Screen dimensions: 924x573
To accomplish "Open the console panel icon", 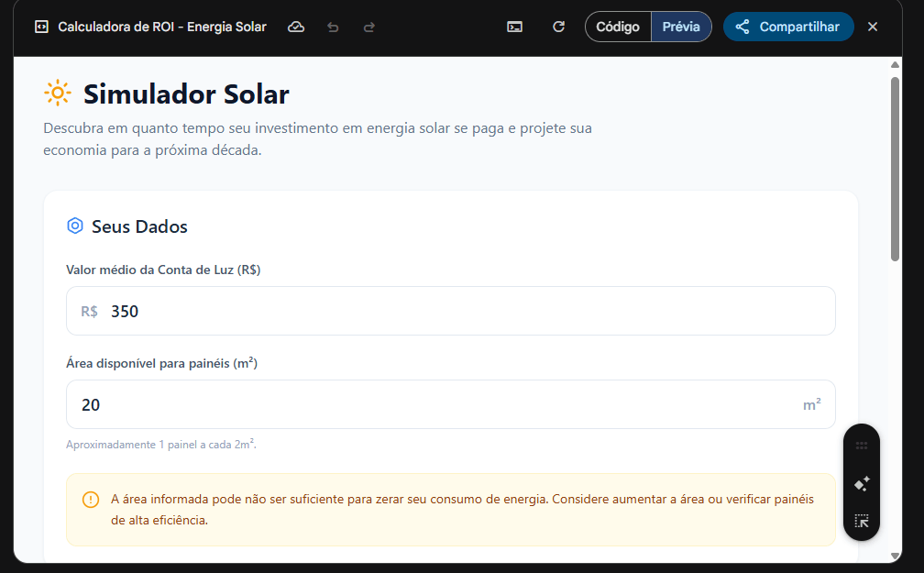I will 514,27.
